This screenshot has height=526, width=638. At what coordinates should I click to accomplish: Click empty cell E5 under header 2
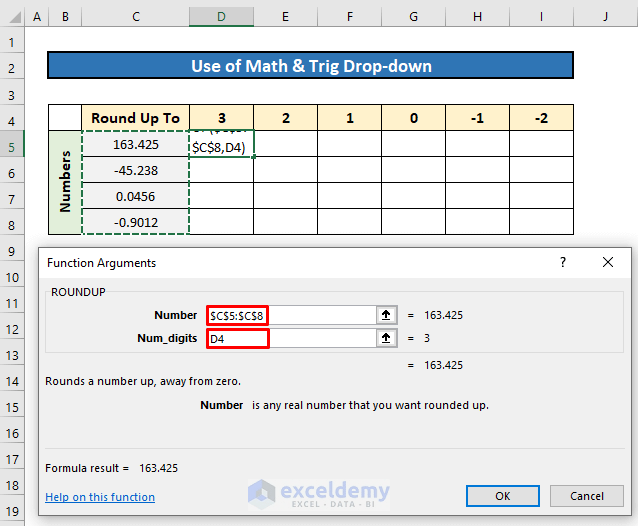[x=285, y=144]
